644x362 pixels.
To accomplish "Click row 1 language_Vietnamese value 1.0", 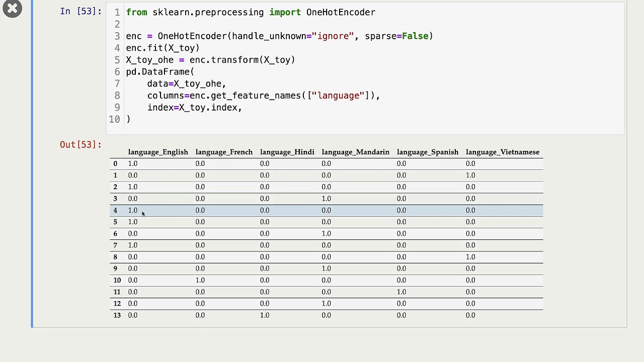I will click(470, 175).
